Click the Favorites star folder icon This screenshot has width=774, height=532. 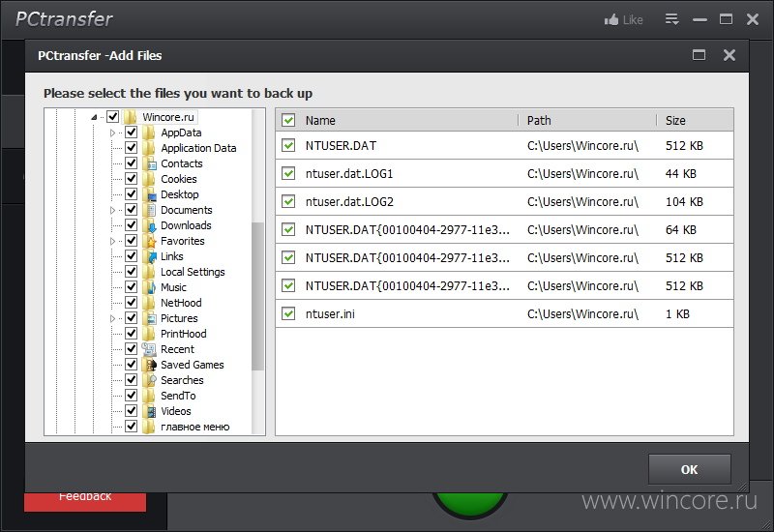(x=148, y=241)
